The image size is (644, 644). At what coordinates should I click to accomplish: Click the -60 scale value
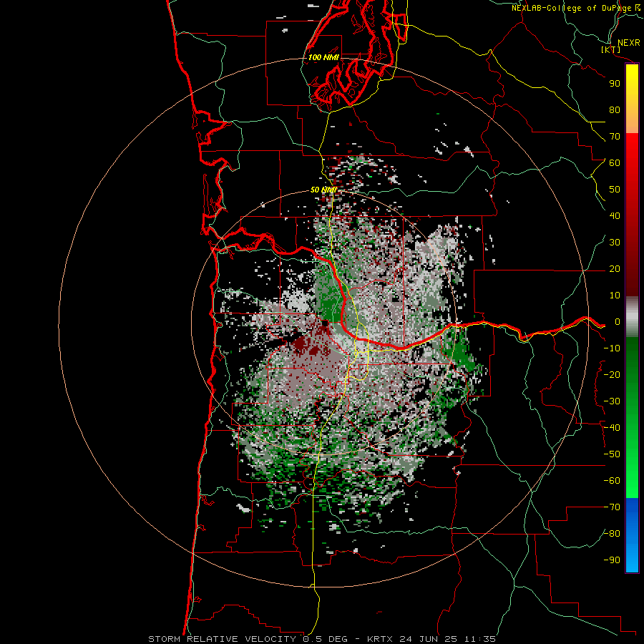pyautogui.click(x=612, y=481)
